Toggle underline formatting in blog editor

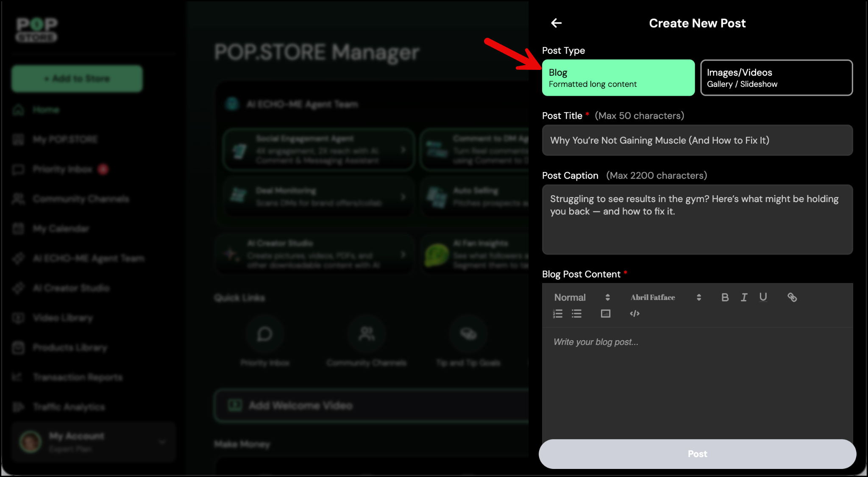[763, 297]
